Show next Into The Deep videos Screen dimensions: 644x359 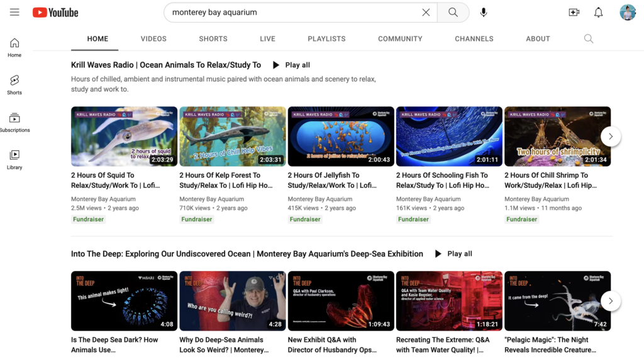pos(611,301)
